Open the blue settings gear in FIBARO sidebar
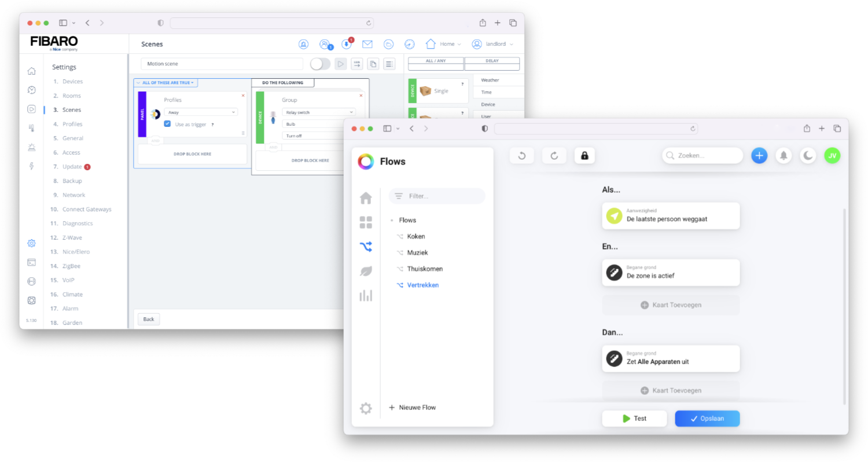The height and width of the screenshot is (462, 868). pyautogui.click(x=31, y=243)
